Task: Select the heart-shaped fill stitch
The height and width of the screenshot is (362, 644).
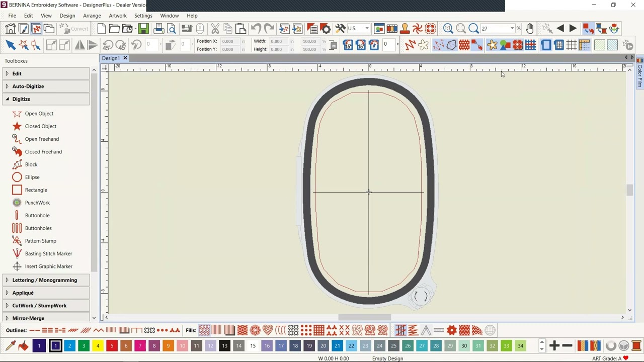Action: [x=268, y=330]
